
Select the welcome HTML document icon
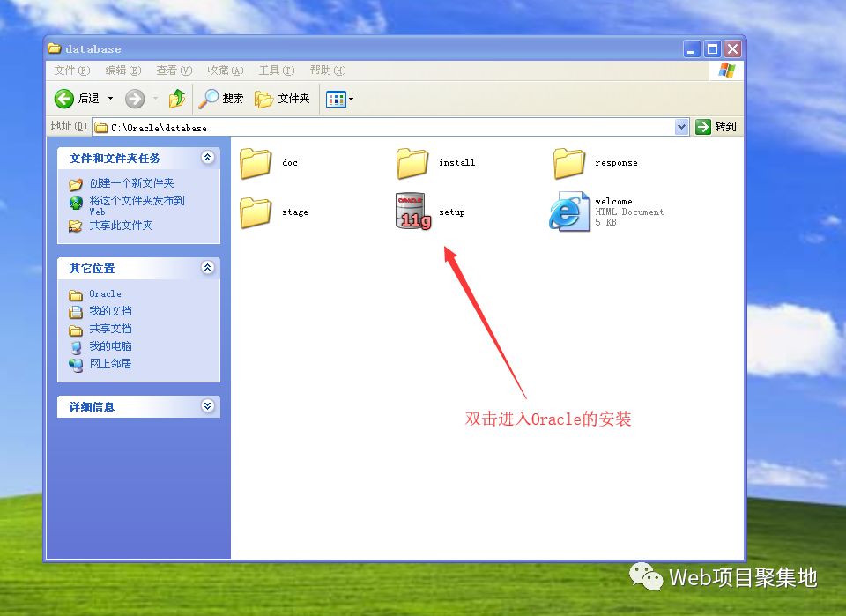coord(570,212)
